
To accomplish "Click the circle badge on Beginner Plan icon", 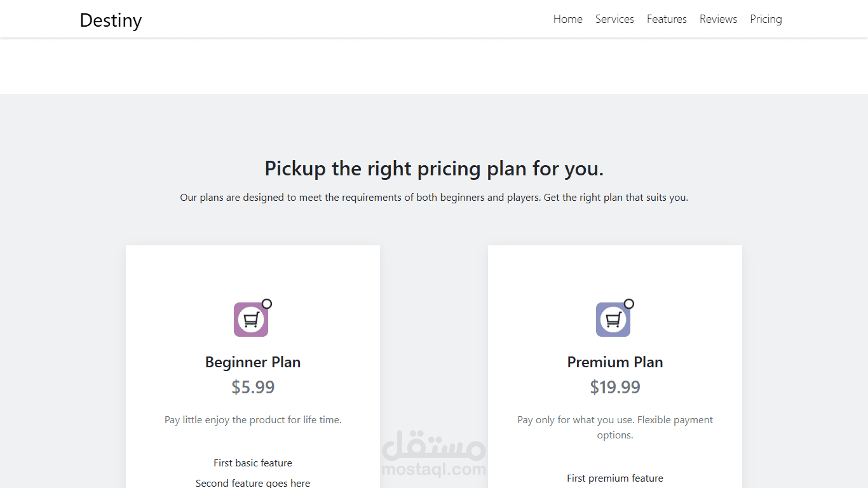I will (267, 304).
